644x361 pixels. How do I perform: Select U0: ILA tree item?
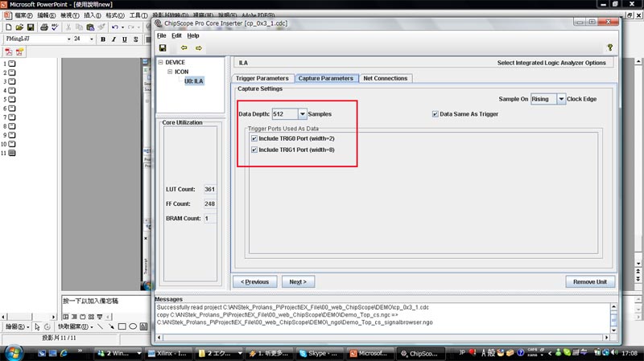point(193,81)
